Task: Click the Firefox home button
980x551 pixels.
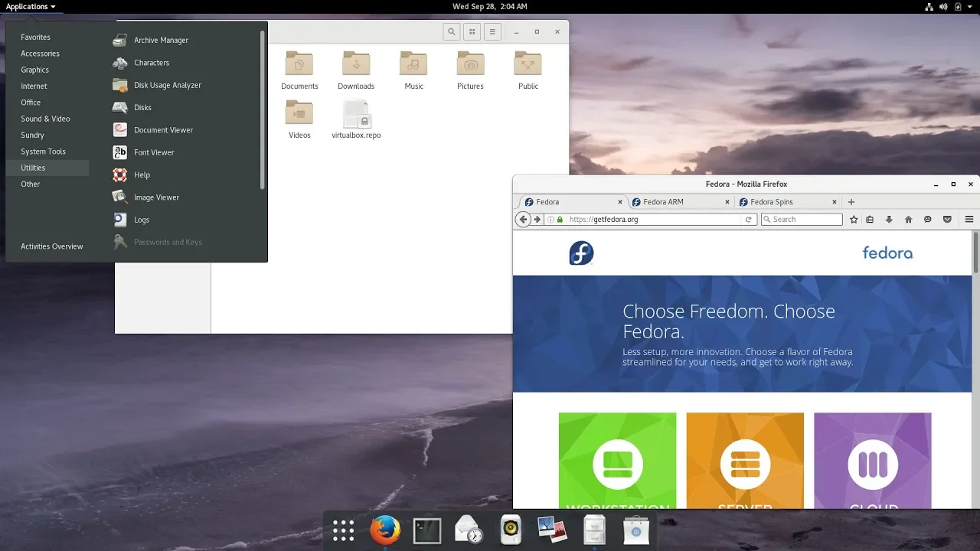Action: pyautogui.click(x=908, y=220)
